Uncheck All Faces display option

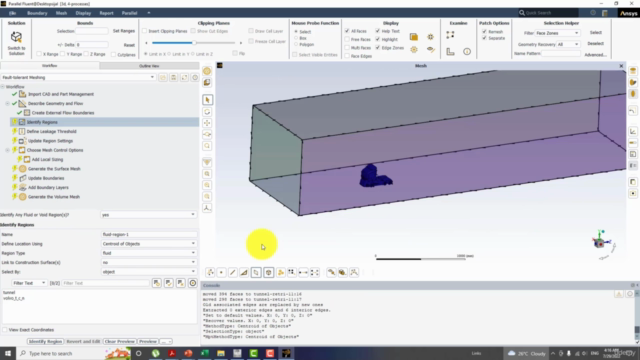(347, 31)
